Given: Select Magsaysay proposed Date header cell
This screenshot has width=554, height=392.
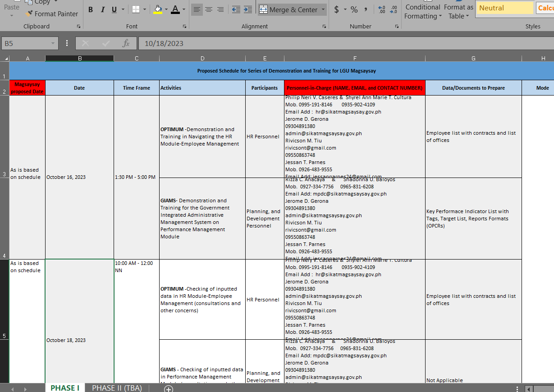Looking at the screenshot, I should [x=27, y=88].
